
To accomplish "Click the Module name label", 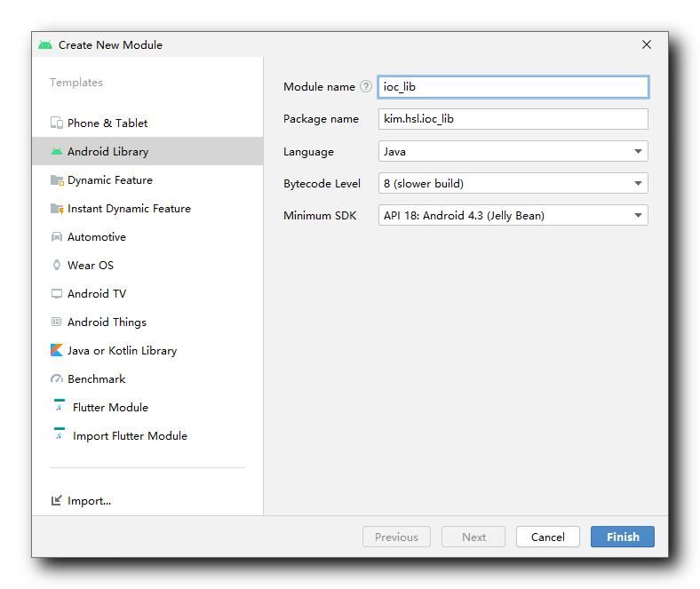I will click(319, 87).
